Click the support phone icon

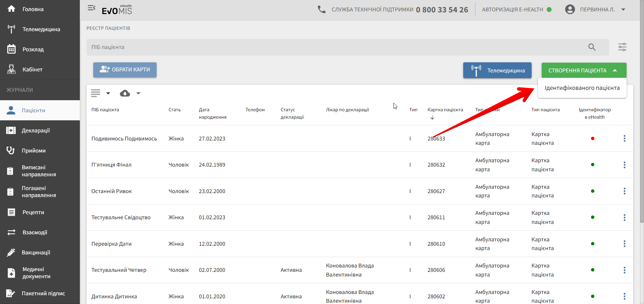(x=321, y=9)
